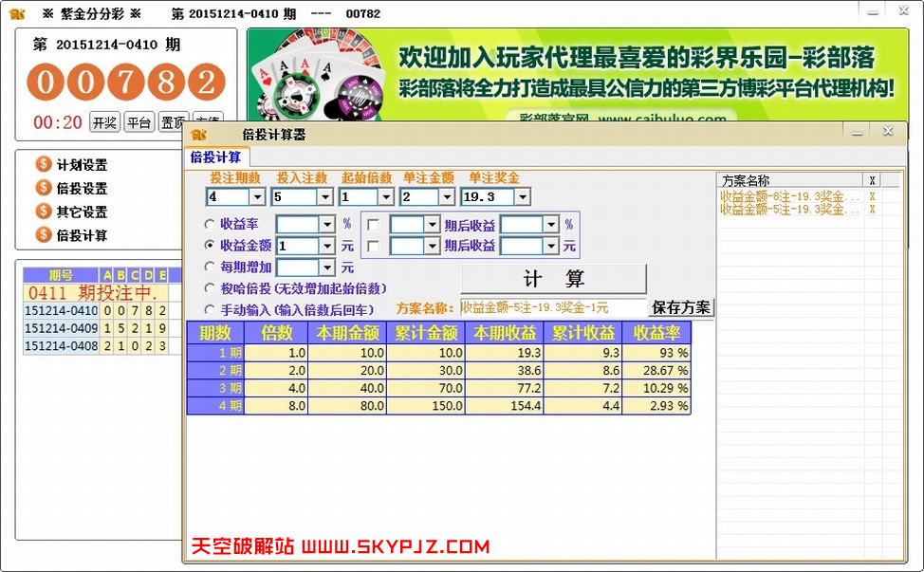
Task: Select the 收益率 radio option
Action: (209, 224)
